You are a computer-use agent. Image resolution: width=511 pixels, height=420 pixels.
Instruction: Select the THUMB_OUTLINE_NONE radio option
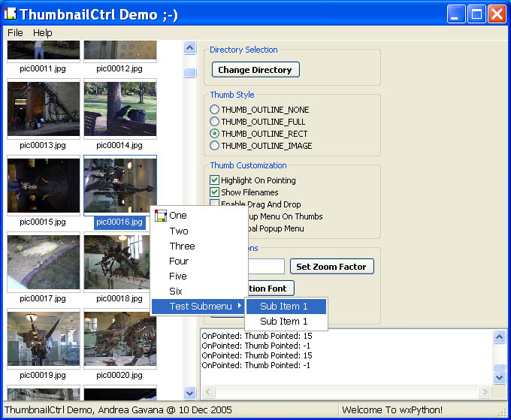pyautogui.click(x=215, y=110)
